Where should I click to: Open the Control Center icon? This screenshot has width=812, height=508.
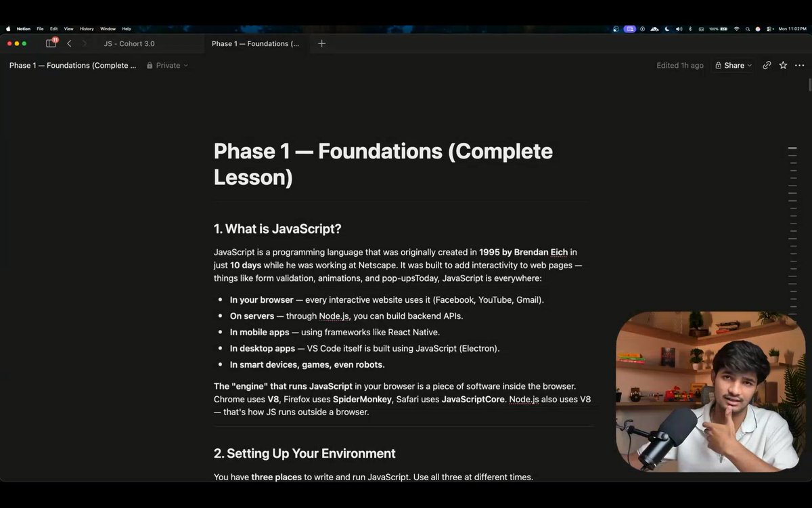(769, 28)
